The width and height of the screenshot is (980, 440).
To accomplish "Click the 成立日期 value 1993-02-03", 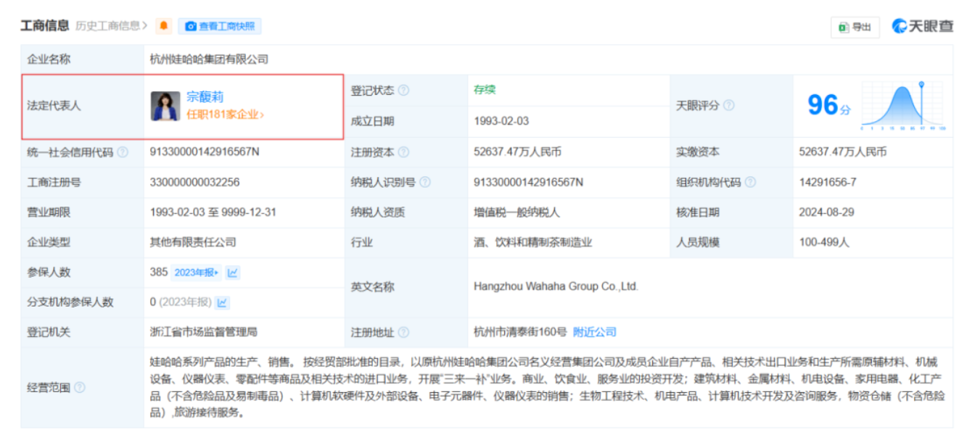I will tap(501, 121).
